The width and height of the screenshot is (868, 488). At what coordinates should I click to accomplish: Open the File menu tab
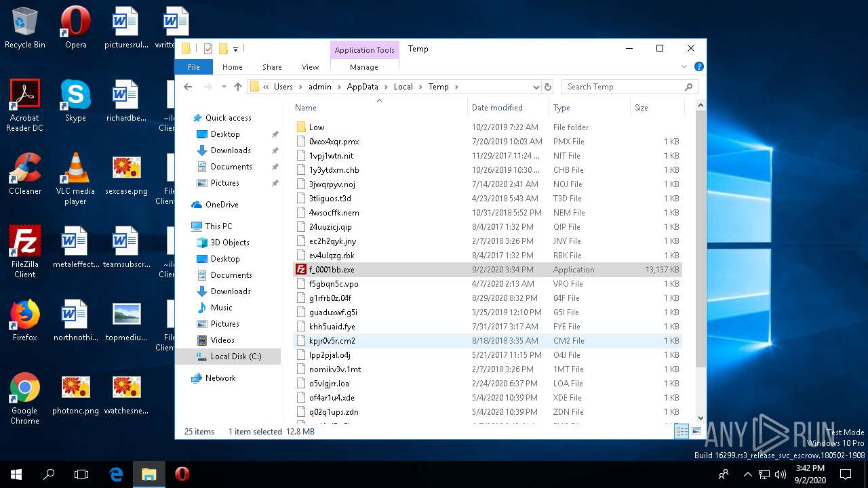(x=194, y=67)
